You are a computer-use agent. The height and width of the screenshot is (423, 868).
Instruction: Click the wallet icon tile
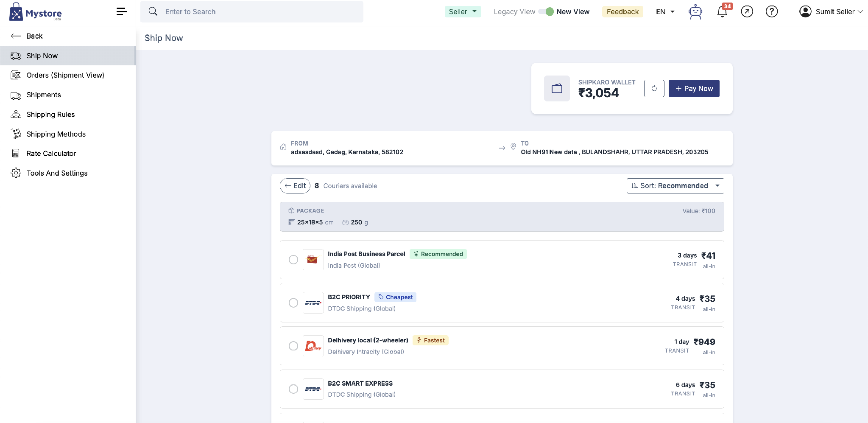(557, 88)
